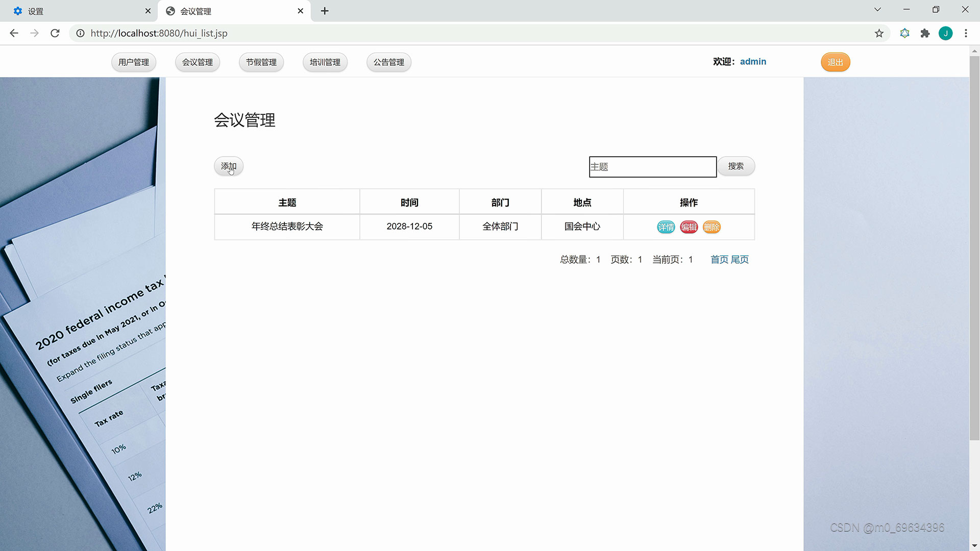View 详情 for 年终总结表彰大会
The width and height of the screenshot is (980, 551).
tap(666, 227)
